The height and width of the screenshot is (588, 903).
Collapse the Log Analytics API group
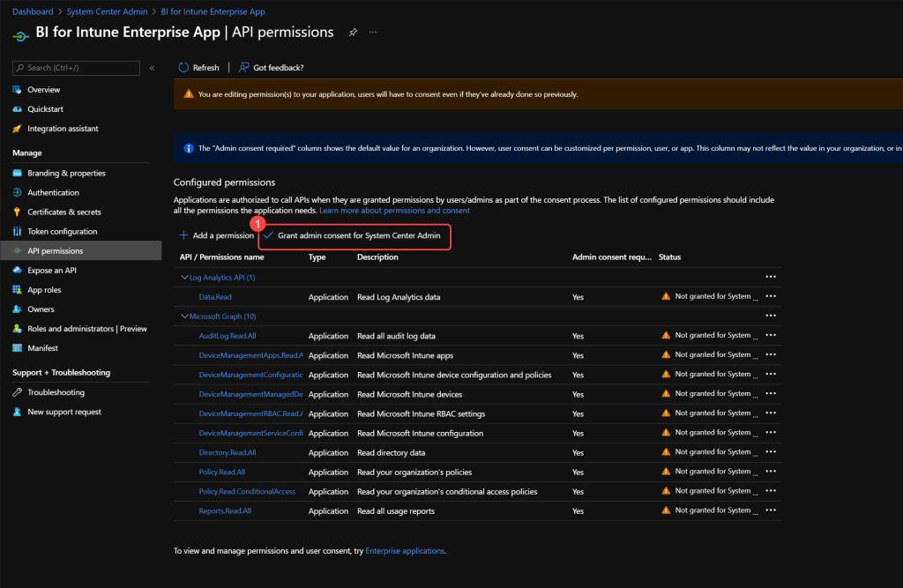[184, 278]
